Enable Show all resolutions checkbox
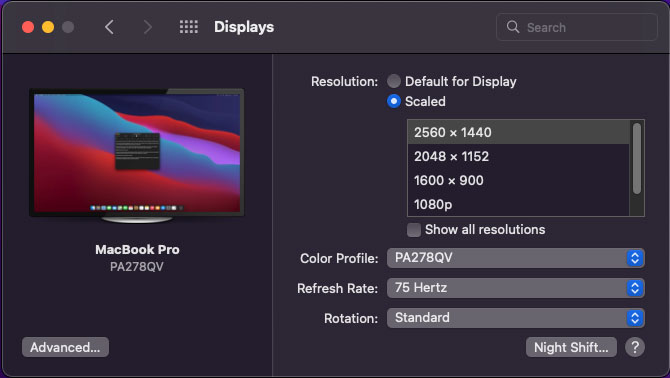The image size is (670, 378). tap(414, 230)
